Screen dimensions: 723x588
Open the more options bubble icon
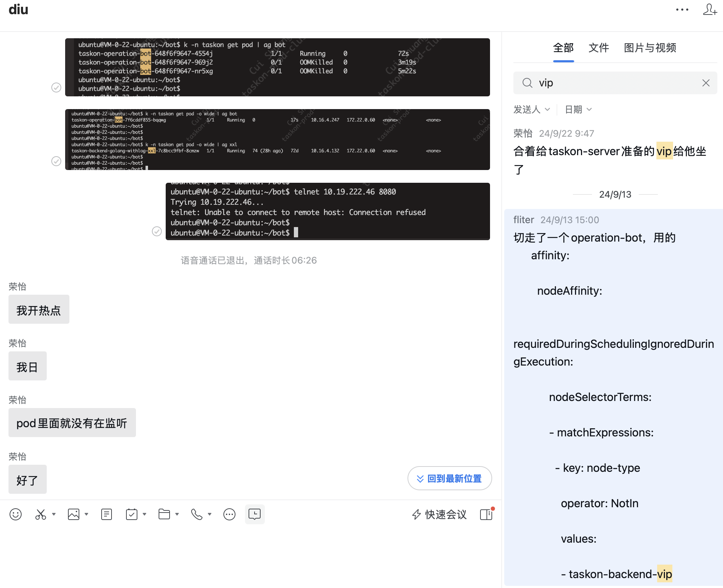(x=229, y=514)
